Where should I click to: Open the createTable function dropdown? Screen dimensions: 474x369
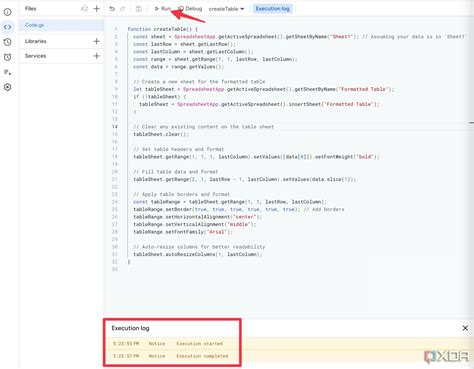226,9
